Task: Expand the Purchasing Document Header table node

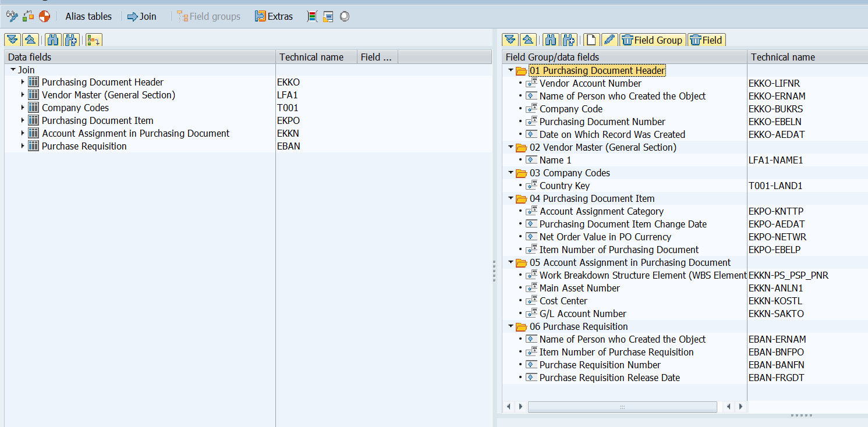Action: [x=22, y=82]
